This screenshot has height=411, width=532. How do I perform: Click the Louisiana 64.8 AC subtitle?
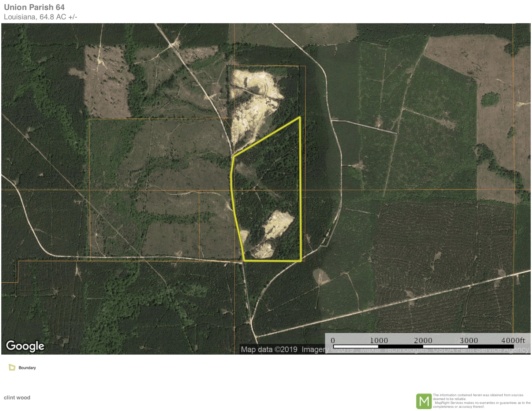click(x=40, y=17)
